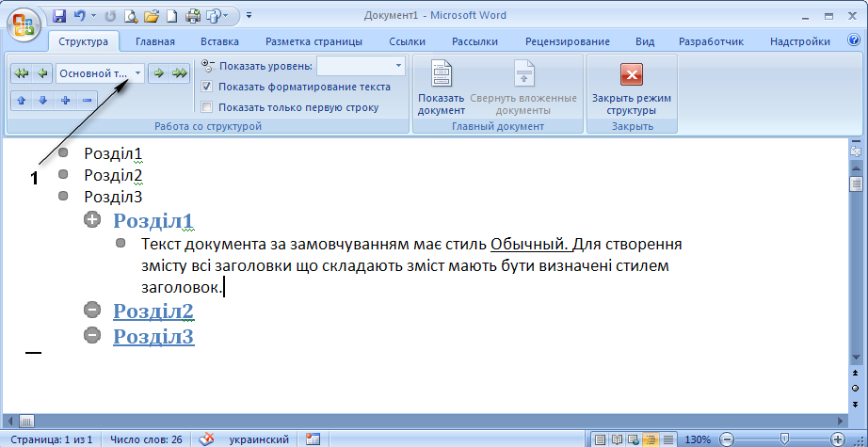Switch to 'Вставка' ribbon tab
Image resolution: width=868 pixels, height=447 pixels.
pos(219,41)
